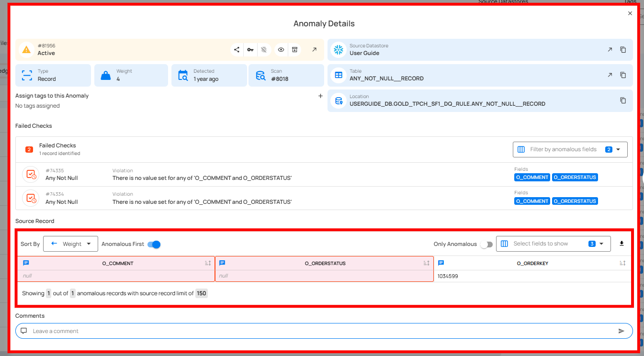Open the ANY_NOT_NULL__RECORD table via arrow icon
The image size is (644, 356).
click(610, 75)
